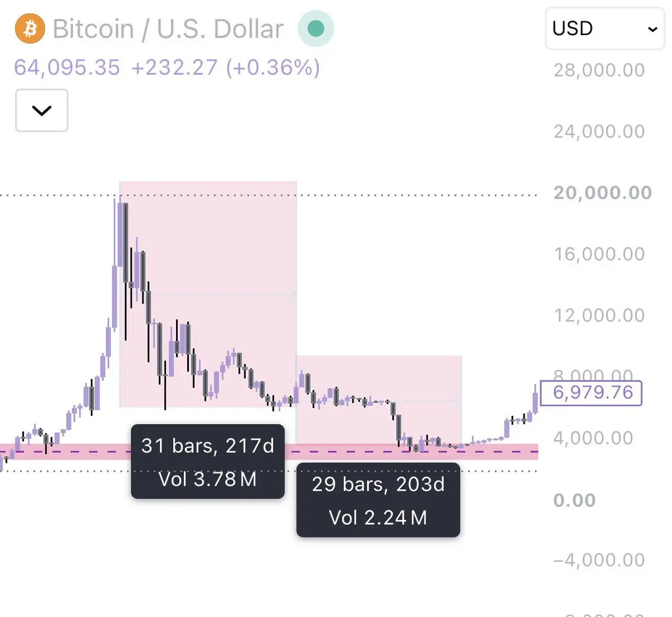Open the USD currency dropdown
The height and width of the screenshot is (617, 672).
[605, 29]
